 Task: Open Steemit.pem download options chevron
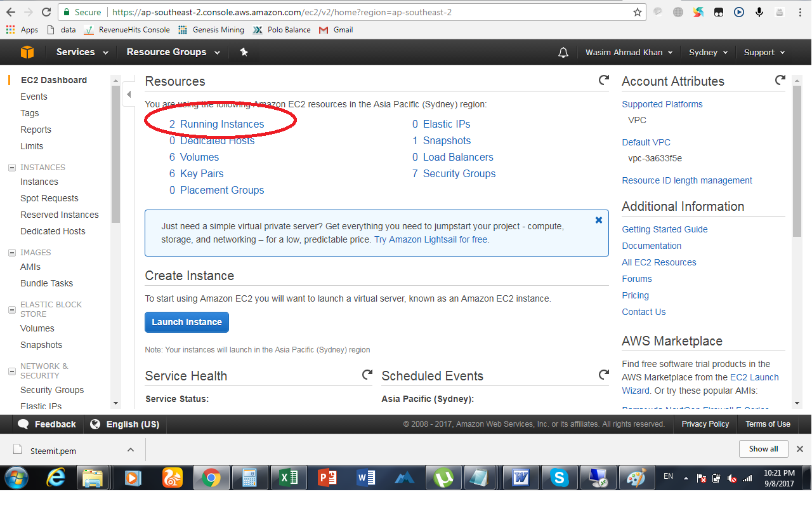pyautogui.click(x=130, y=450)
